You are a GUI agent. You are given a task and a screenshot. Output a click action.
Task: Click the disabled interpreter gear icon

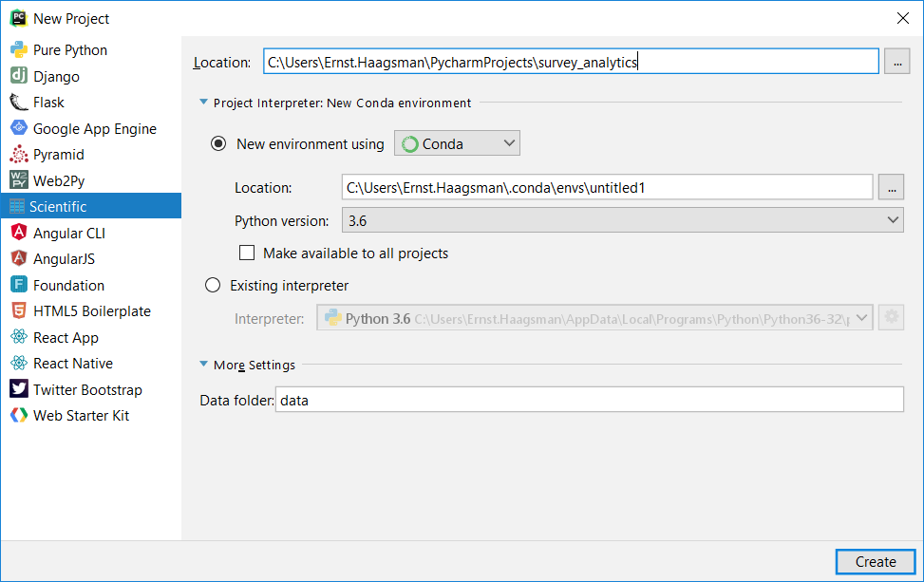click(891, 317)
